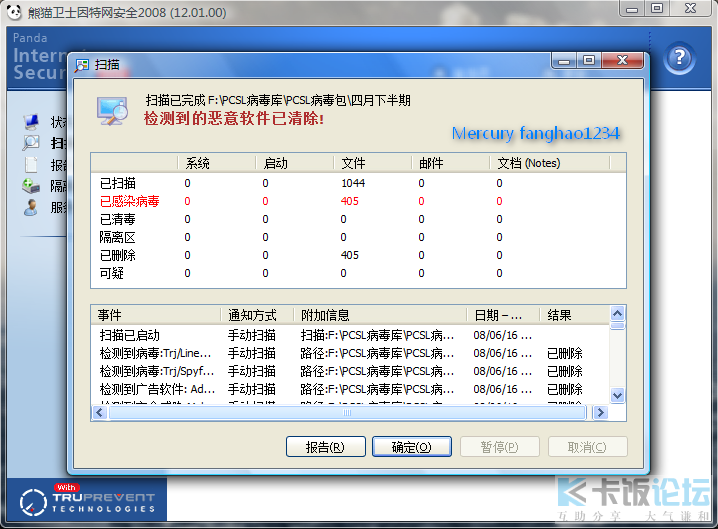The height and width of the screenshot is (529, 718).
Task: Click the deleted files count 405
Action: (x=350, y=255)
